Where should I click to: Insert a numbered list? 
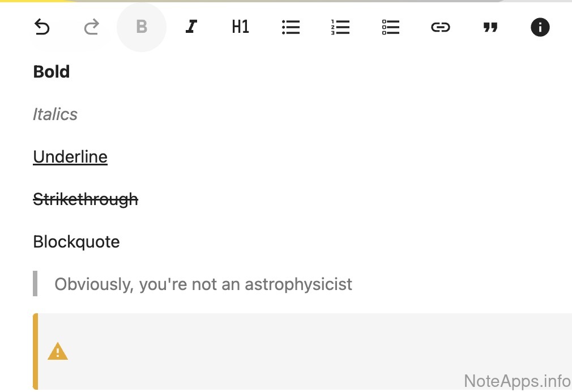click(x=340, y=27)
